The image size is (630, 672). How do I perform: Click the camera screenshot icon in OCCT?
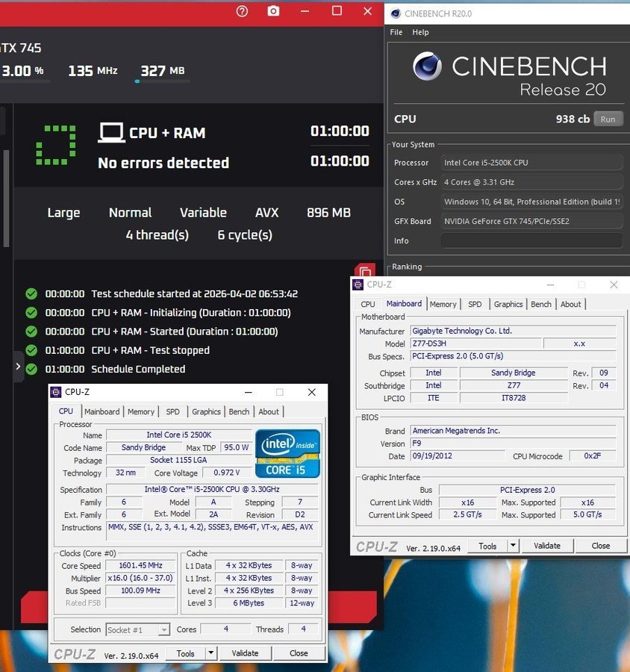[274, 11]
